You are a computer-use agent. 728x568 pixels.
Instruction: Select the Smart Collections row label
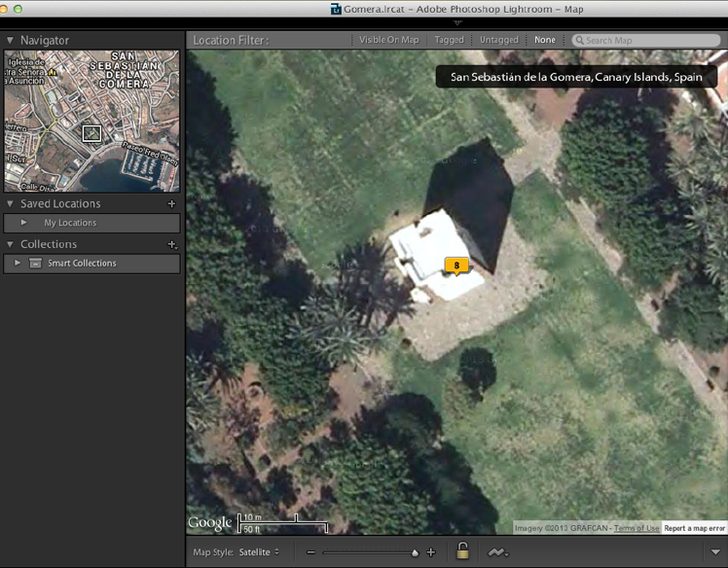click(82, 264)
